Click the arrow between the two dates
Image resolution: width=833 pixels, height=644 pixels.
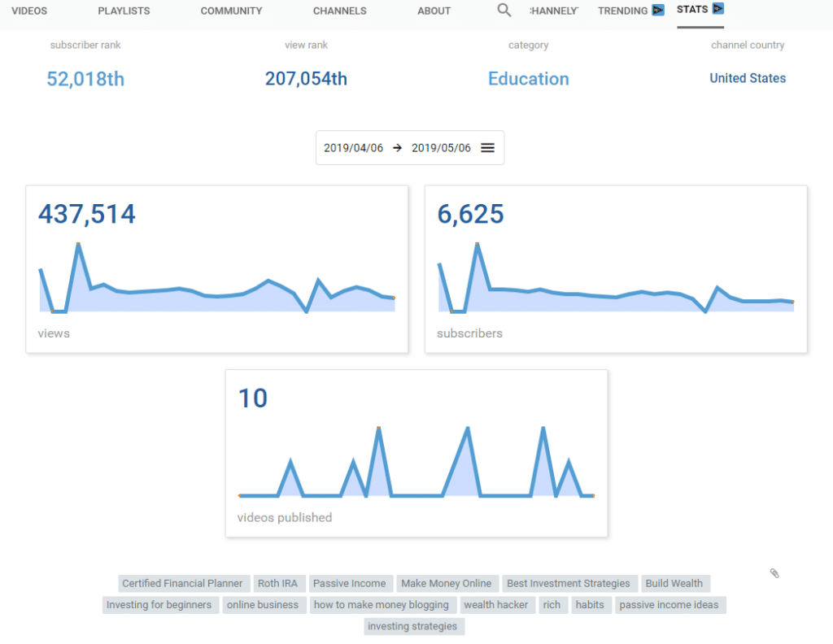pyautogui.click(x=397, y=148)
